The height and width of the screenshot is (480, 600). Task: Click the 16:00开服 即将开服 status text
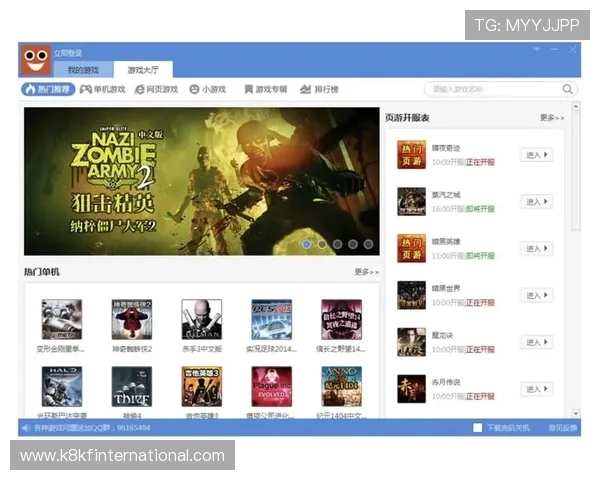point(463,209)
